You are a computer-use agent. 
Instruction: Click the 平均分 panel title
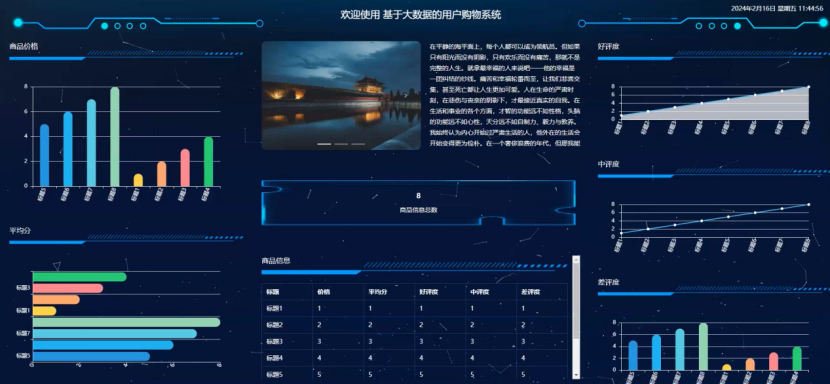pos(20,231)
